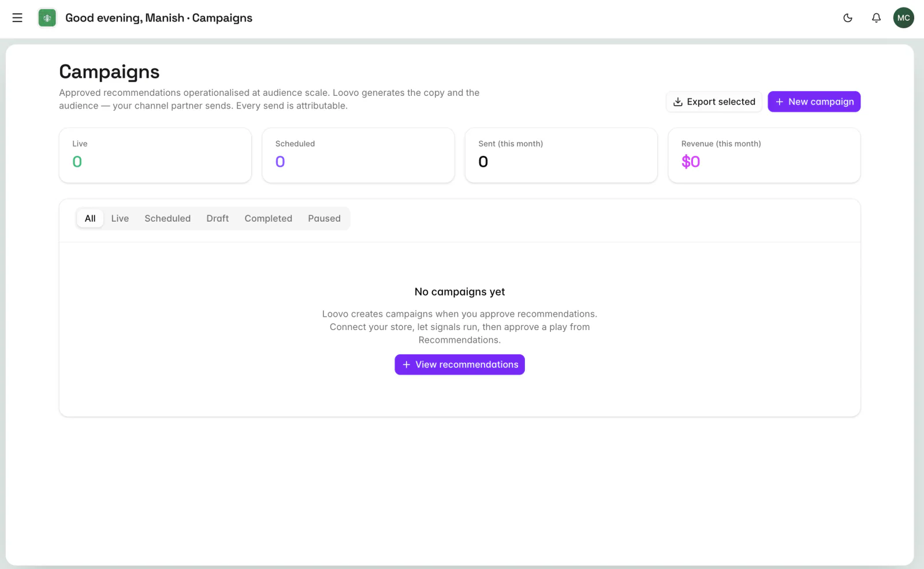Click the Campaigns page heading
The width and height of the screenshot is (924, 569).
tap(109, 72)
